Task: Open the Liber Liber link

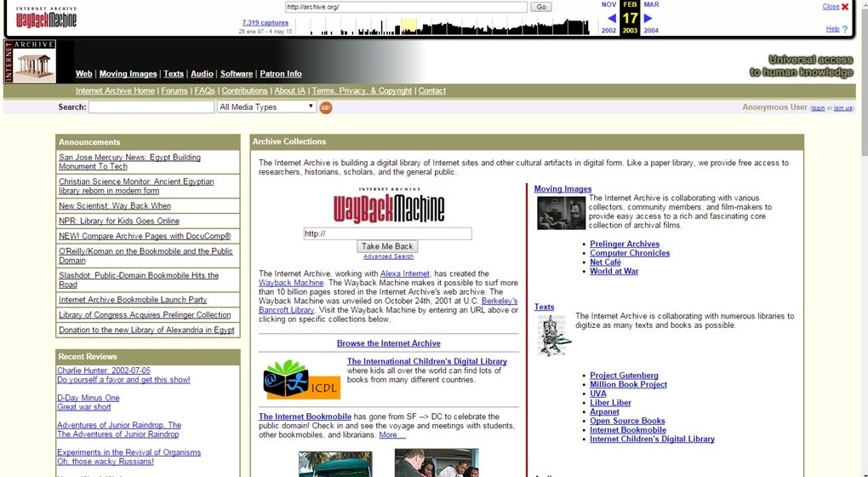Action: 610,403
